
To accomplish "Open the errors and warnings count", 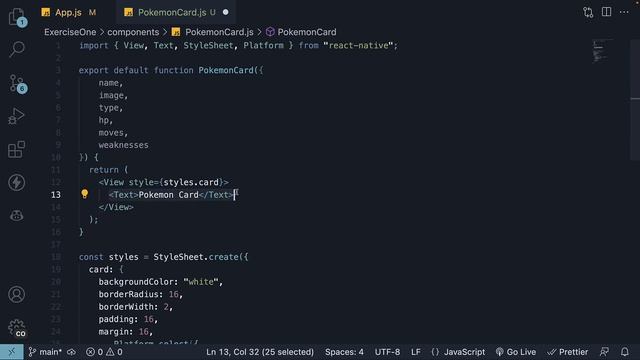I will click(x=104, y=352).
